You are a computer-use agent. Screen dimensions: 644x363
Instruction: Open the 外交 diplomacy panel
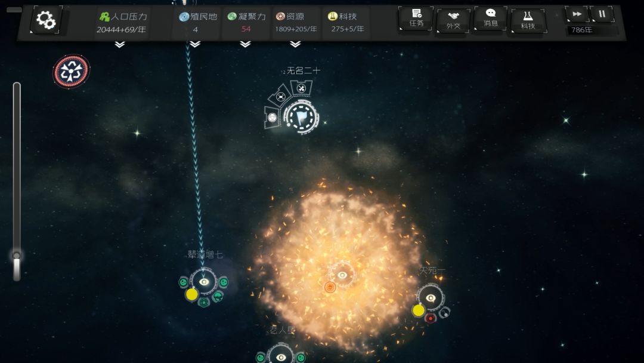click(453, 20)
